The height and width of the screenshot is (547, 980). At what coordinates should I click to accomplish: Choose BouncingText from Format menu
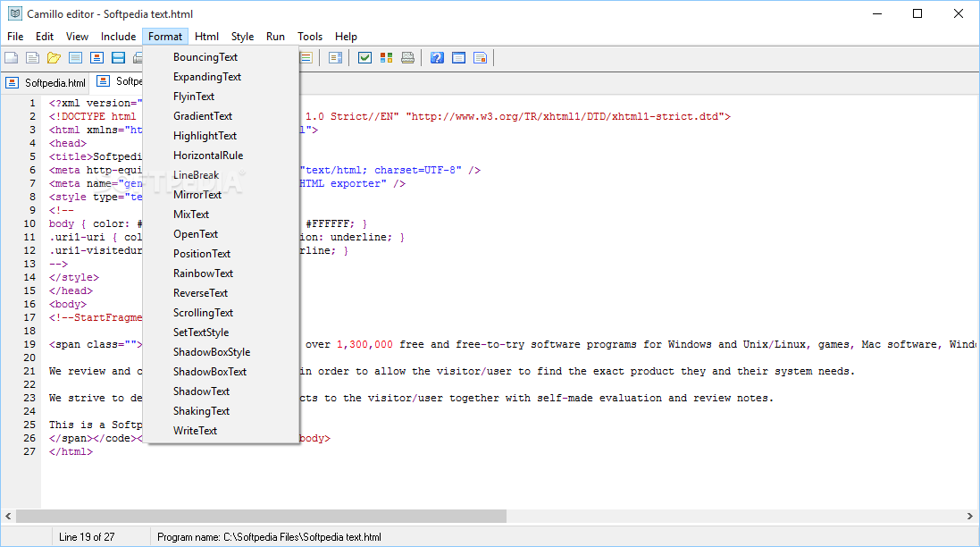tap(222, 57)
